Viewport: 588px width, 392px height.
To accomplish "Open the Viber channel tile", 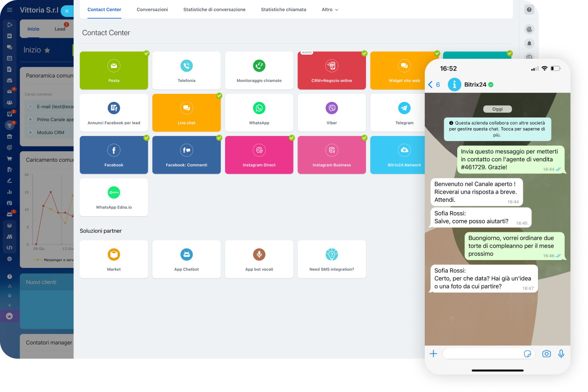I will point(332,112).
